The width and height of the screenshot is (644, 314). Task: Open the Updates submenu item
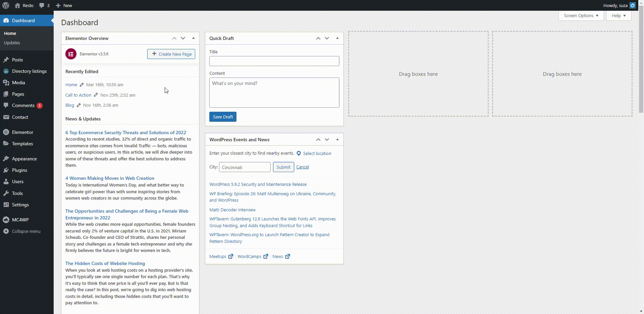12,43
